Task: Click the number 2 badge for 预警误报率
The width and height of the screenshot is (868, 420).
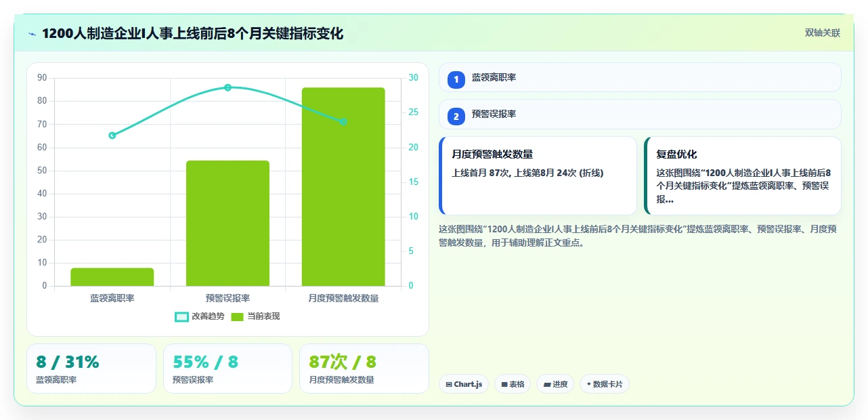Action: coord(456,116)
